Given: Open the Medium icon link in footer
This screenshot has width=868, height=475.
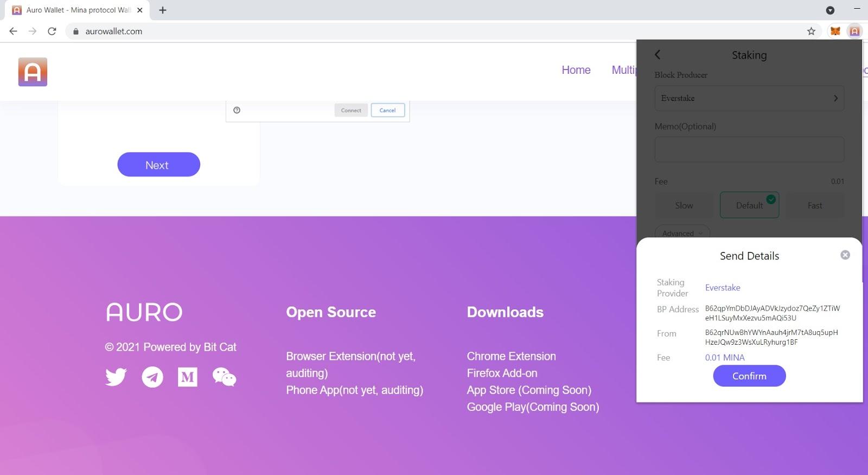Looking at the screenshot, I should coord(188,377).
